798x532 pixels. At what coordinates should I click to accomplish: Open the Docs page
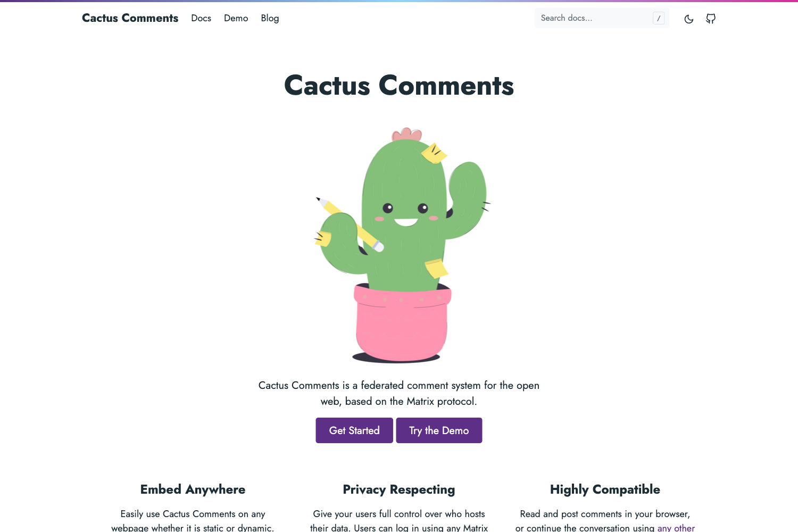[x=201, y=18]
